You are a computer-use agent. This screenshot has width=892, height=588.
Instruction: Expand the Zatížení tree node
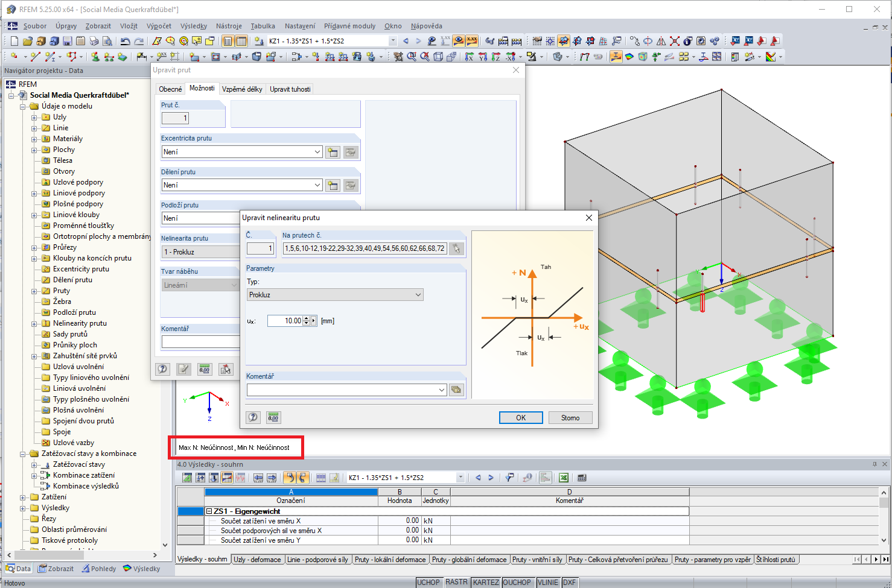[x=23, y=498]
